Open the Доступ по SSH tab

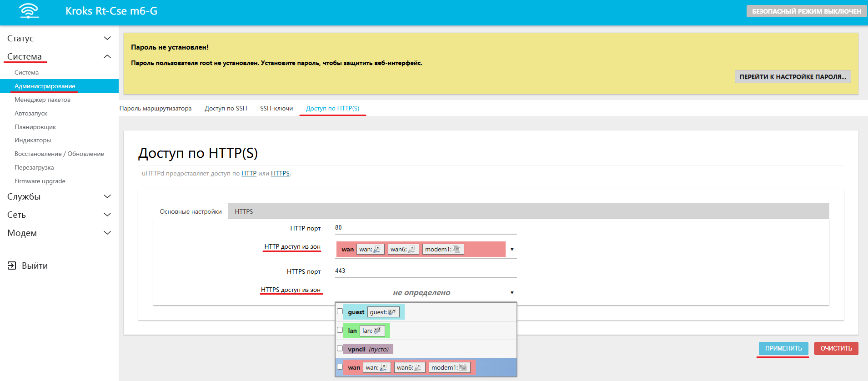pos(226,108)
